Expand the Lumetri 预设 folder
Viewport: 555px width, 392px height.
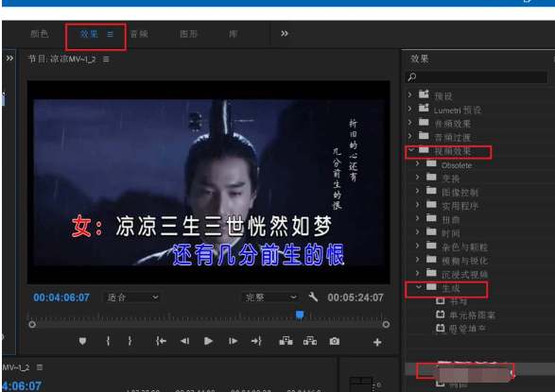click(410, 109)
